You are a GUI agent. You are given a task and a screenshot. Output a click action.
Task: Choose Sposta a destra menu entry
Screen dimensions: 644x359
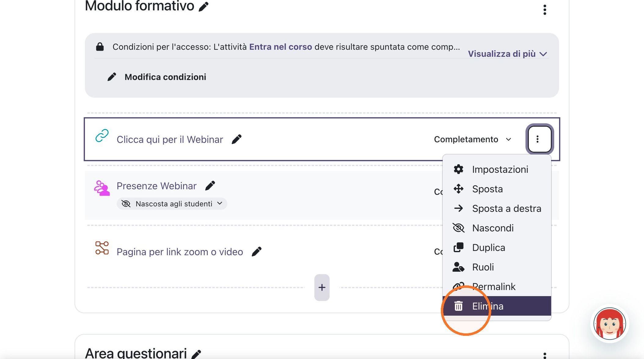(x=497, y=208)
